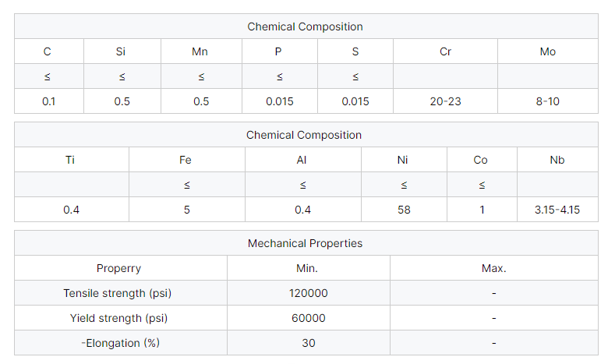
Task: Click the Yield strength (psi) label
Action: point(121,318)
